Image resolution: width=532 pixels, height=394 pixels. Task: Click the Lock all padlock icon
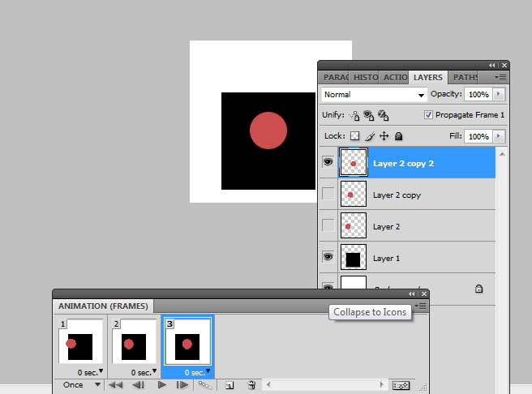[399, 136]
